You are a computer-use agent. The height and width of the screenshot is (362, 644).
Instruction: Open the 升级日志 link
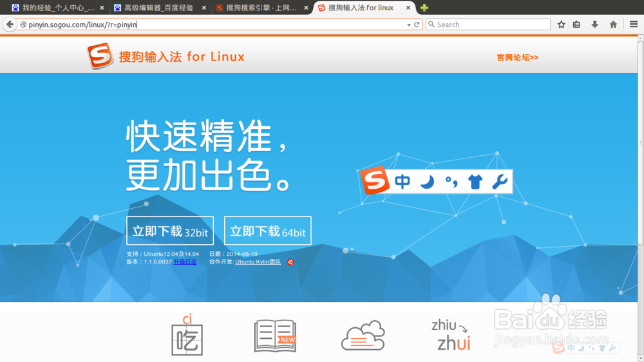pos(185,262)
